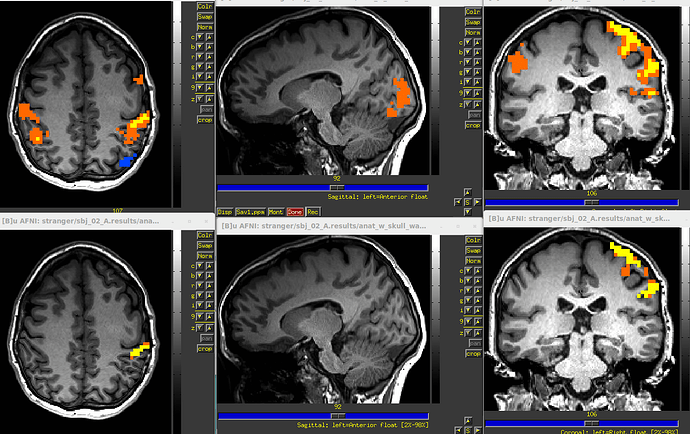Click slice slider at 92 in lower sagittal viewer
690x434 pixels.
click(x=338, y=416)
